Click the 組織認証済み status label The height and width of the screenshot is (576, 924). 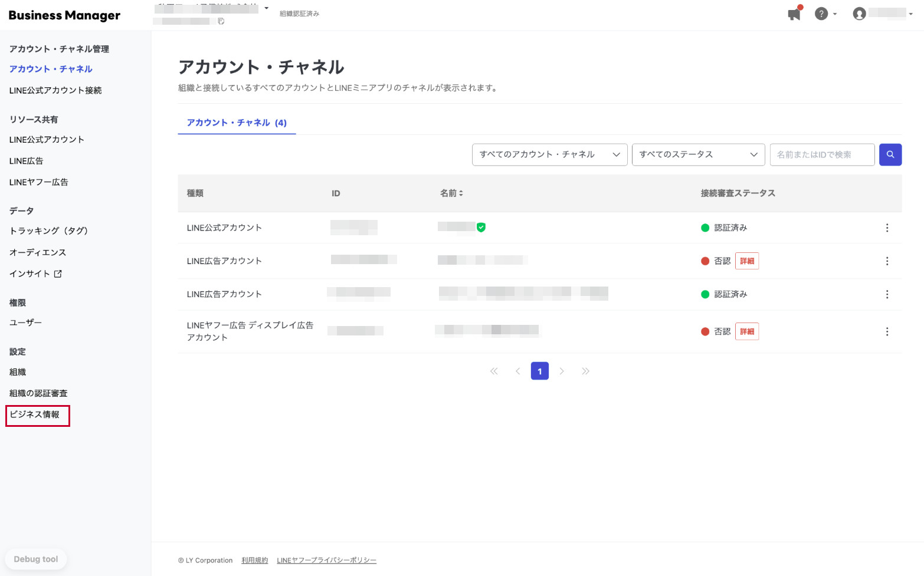(299, 14)
